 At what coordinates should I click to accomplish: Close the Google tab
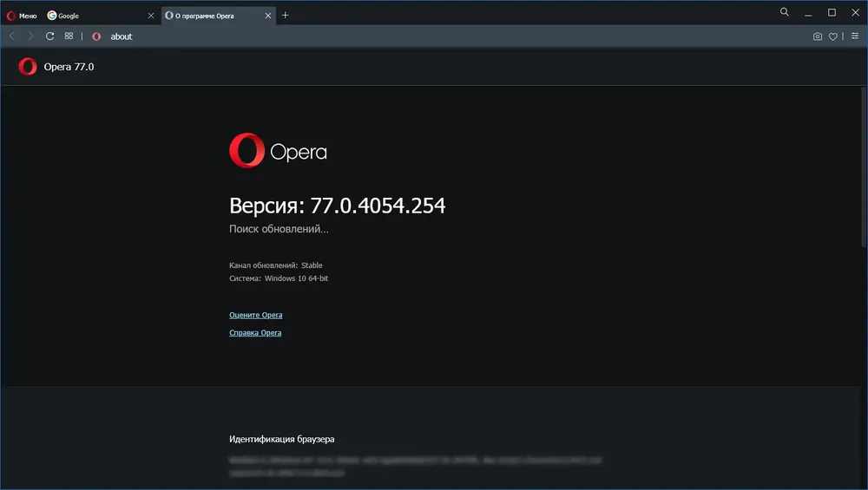(150, 16)
